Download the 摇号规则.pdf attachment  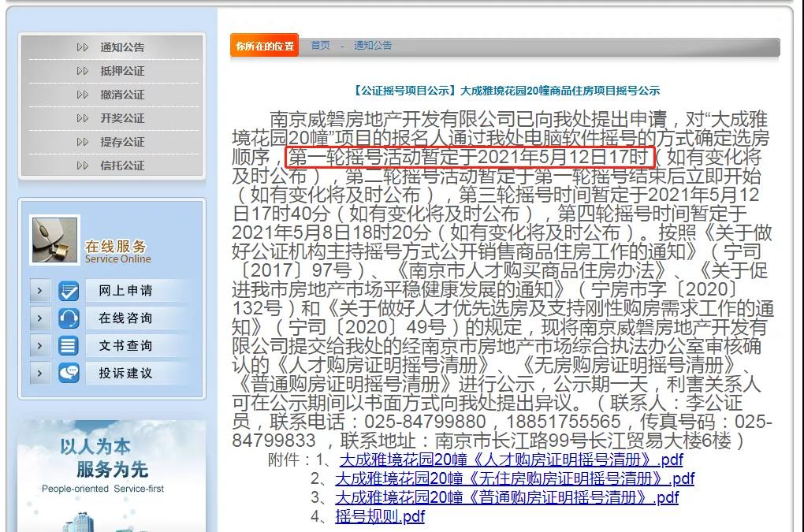(379, 516)
